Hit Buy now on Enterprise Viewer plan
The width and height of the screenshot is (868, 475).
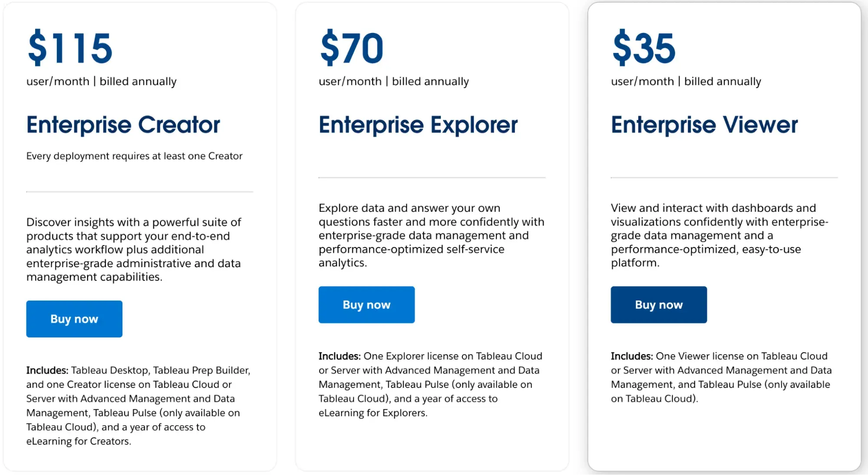[659, 305]
